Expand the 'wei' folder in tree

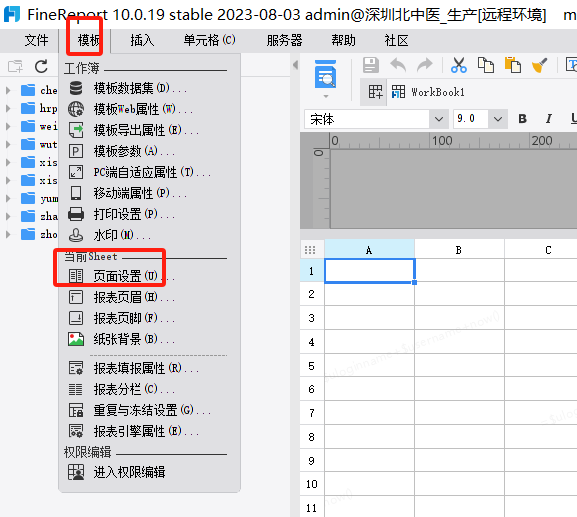pos(8,126)
